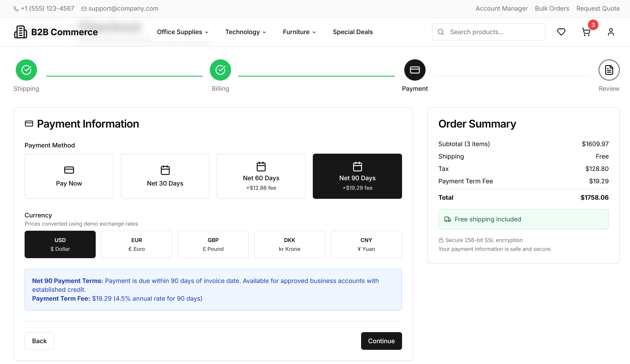
Task: Click the B2B Commerce building logo
Action: (x=21, y=32)
